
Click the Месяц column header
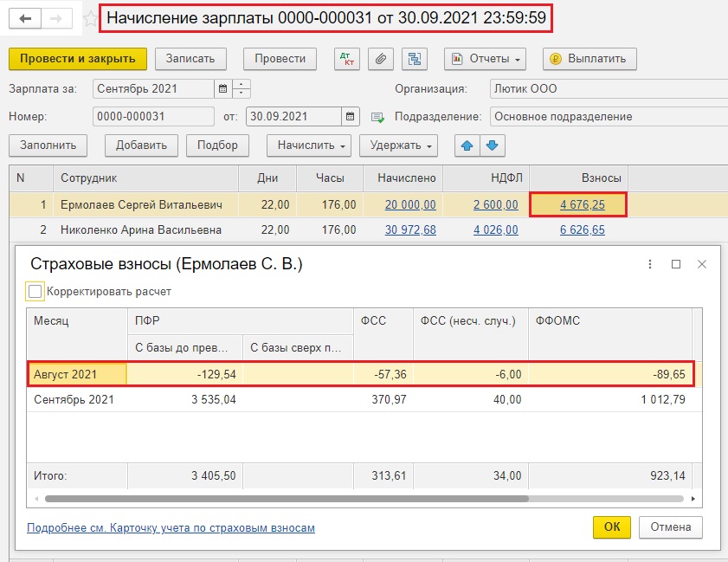coord(77,334)
